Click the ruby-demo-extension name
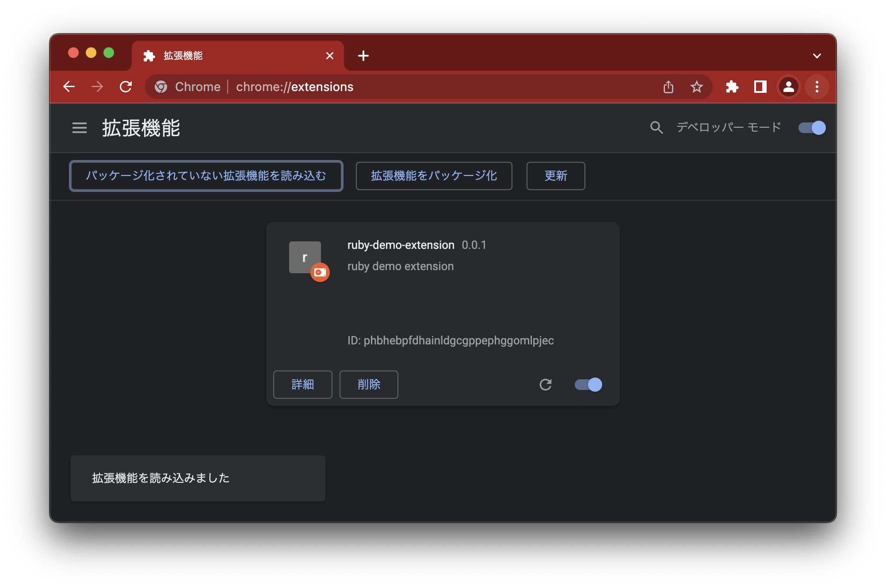This screenshot has height=588, width=886. click(401, 245)
